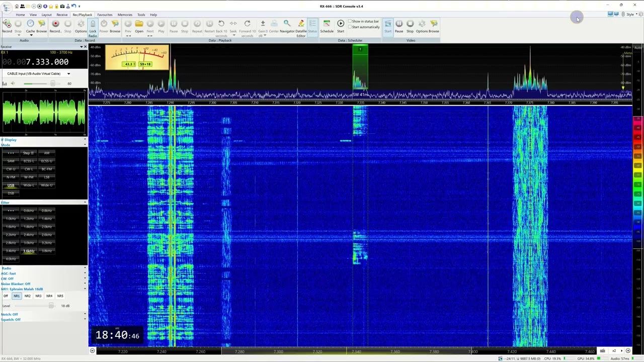Turn noise reduction Off
This screenshot has height=362, width=644.
tap(6, 296)
